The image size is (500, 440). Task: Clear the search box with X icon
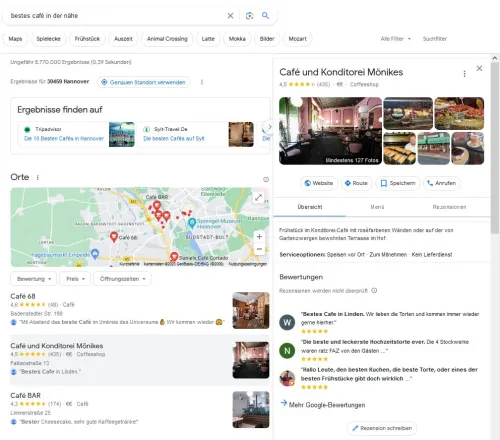tap(230, 16)
